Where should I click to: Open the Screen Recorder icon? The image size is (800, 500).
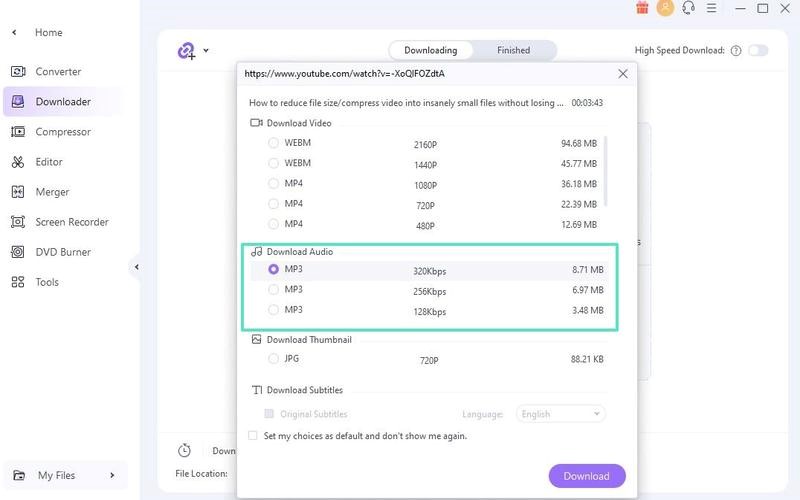(x=17, y=222)
